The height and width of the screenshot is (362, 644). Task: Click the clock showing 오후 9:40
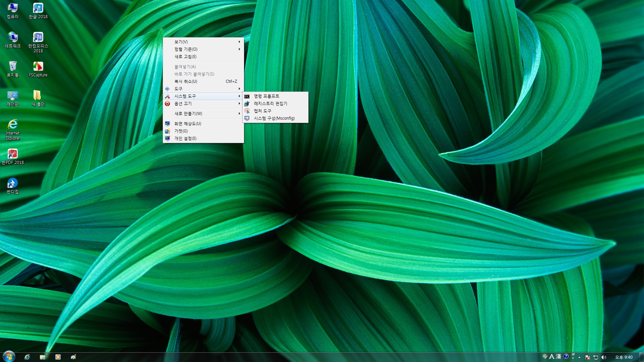click(x=624, y=357)
